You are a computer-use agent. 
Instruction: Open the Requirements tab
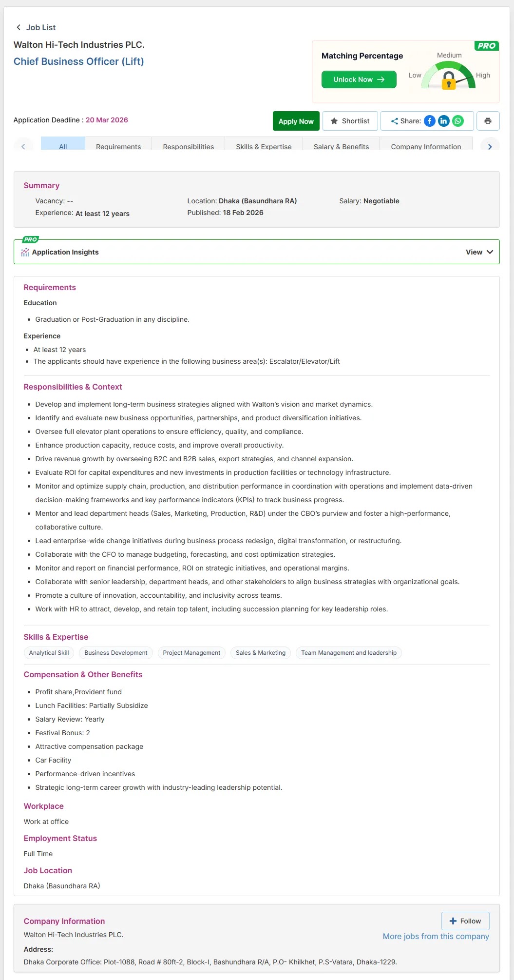(x=118, y=146)
